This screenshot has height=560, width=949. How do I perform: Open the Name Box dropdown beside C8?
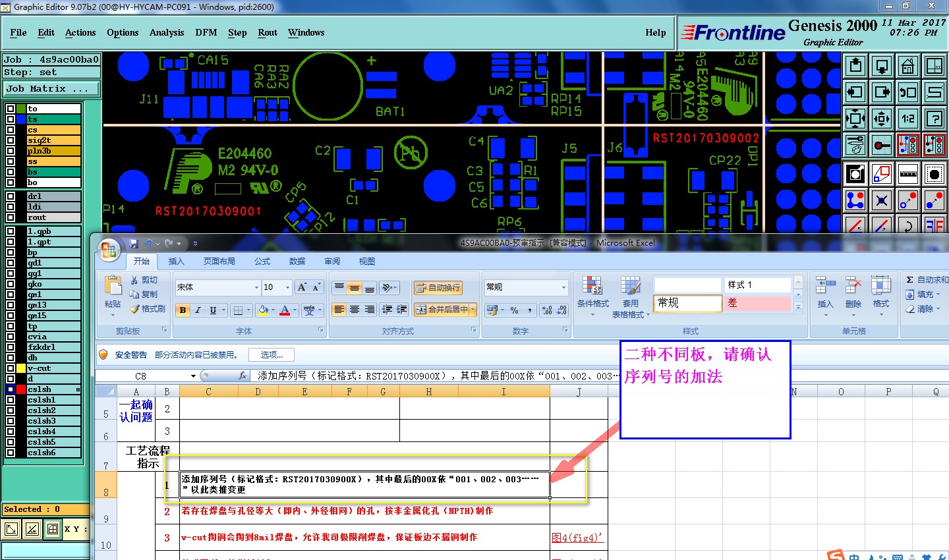click(193, 376)
